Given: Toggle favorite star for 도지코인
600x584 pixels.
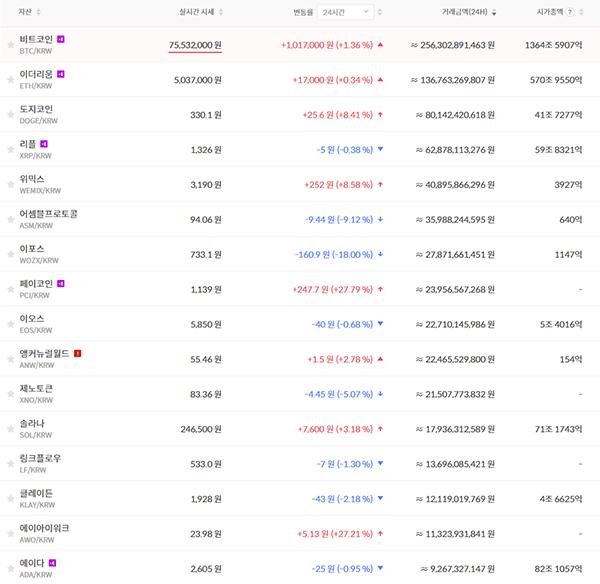Looking at the screenshot, I should pos(10,115).
